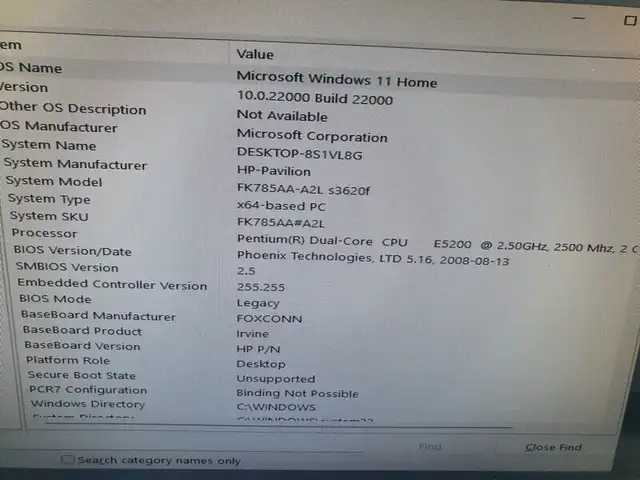Select the Version row label

tap(24, 87)
